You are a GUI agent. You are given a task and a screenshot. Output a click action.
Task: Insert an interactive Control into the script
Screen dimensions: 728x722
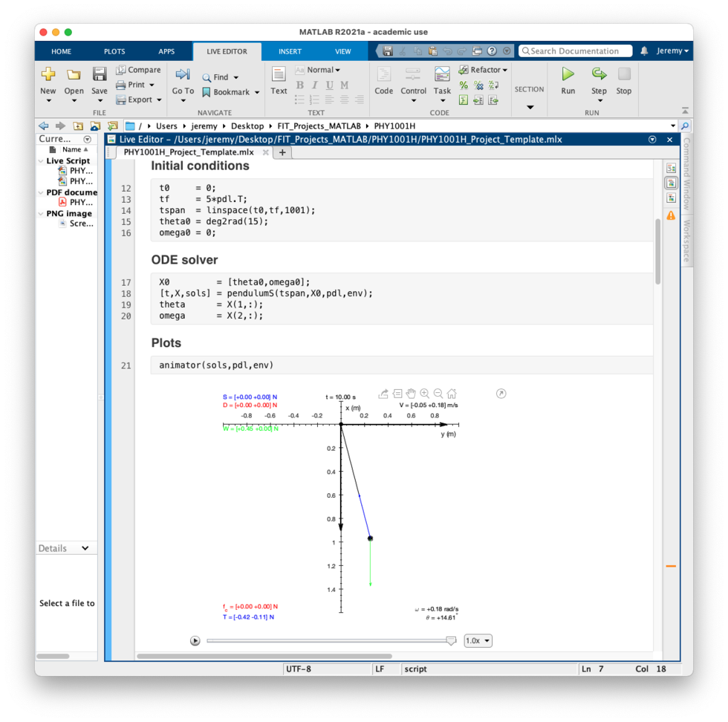(x=413, y=82)
